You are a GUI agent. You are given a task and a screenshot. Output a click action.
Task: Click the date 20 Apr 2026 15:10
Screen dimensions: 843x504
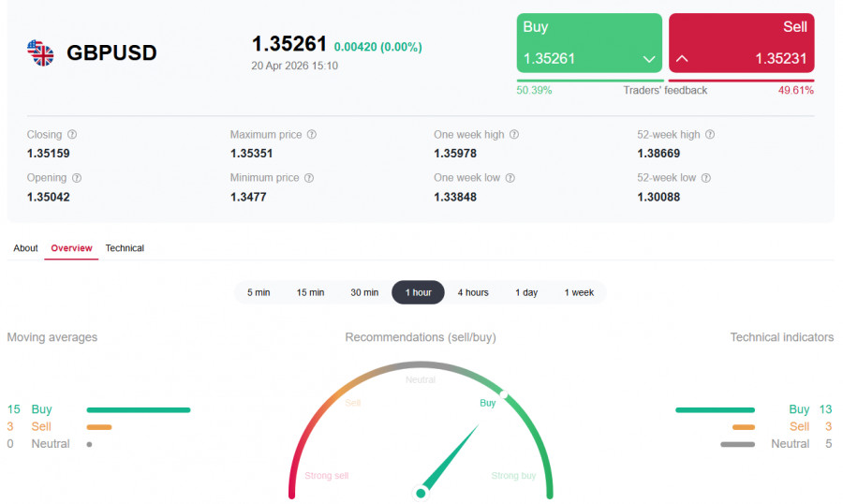pyautogui.click(x=295, y=66)
